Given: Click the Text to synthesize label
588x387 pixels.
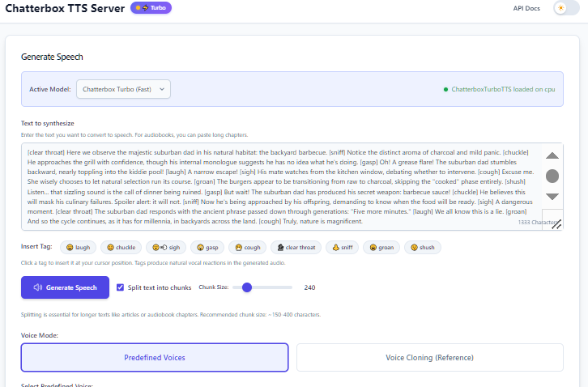Looking at the screenshot, I should pyautogui.click(x=48, y=123).
